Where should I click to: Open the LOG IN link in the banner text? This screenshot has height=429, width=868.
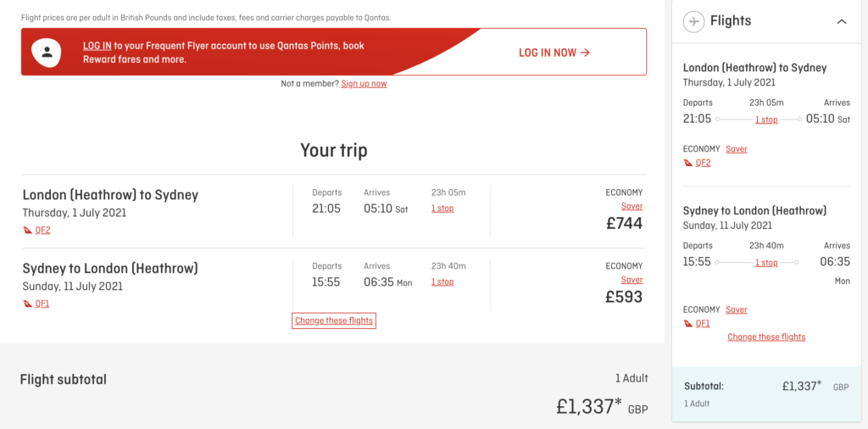tap(97, 46)
